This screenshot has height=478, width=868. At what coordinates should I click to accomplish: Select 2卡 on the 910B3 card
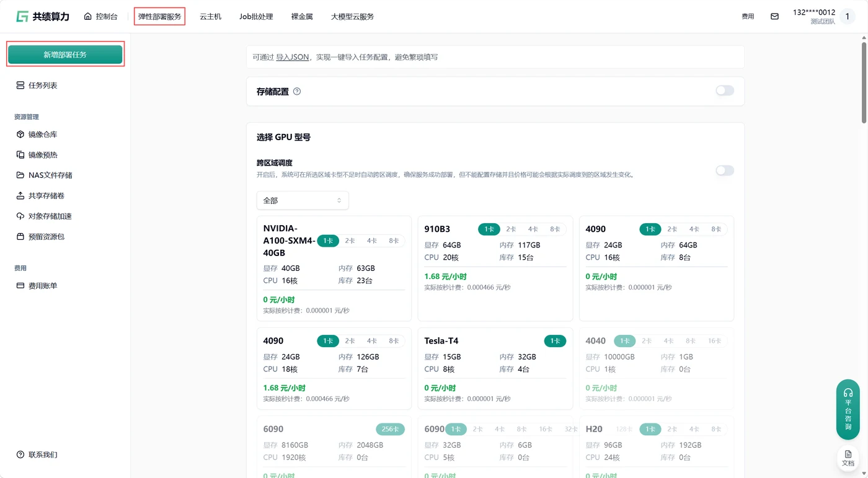point(511,229)
